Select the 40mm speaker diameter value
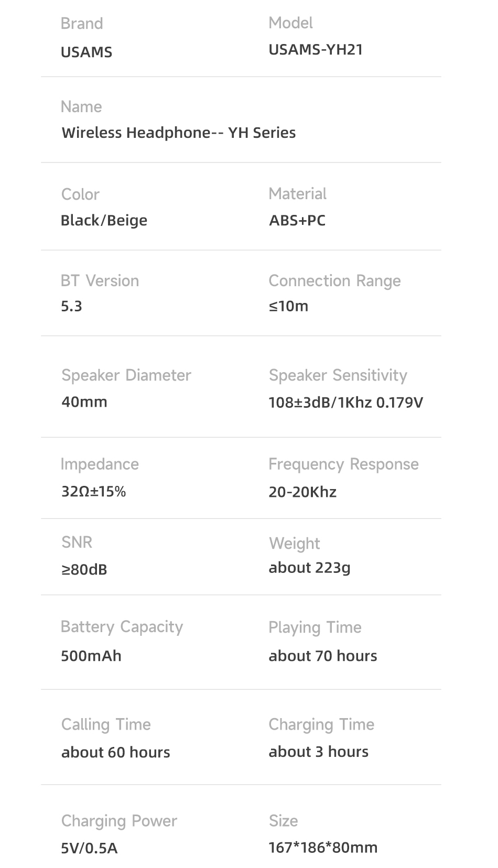 [84, 402]
